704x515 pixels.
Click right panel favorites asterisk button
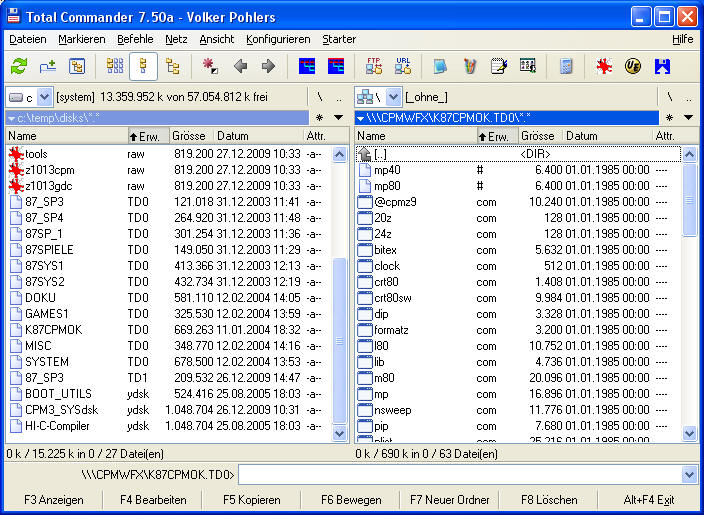point(669,118)
